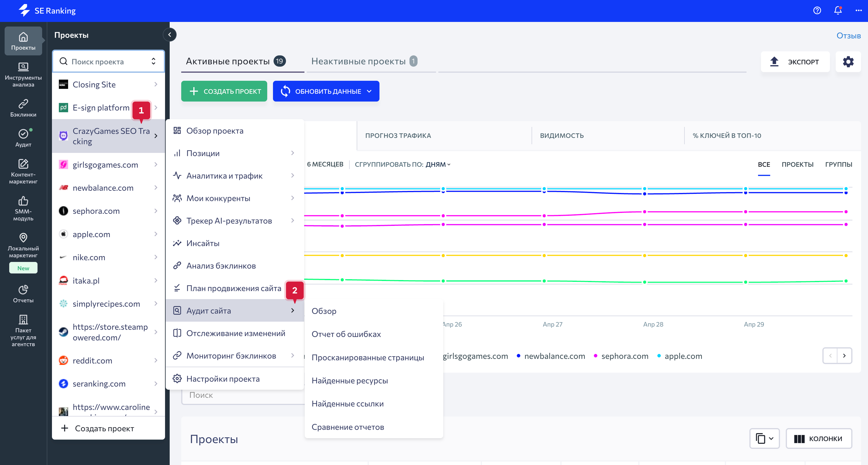Open Контент-маркетинг section in sidebar
The image size is (868, 465).
[23, 172]
